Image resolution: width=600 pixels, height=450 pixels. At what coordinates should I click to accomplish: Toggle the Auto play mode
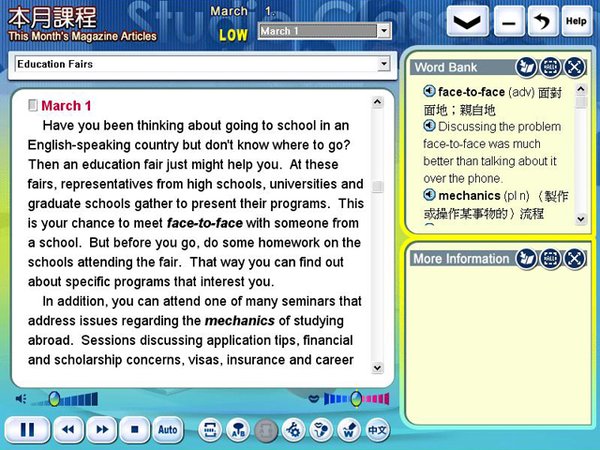[x=168, y=429]
